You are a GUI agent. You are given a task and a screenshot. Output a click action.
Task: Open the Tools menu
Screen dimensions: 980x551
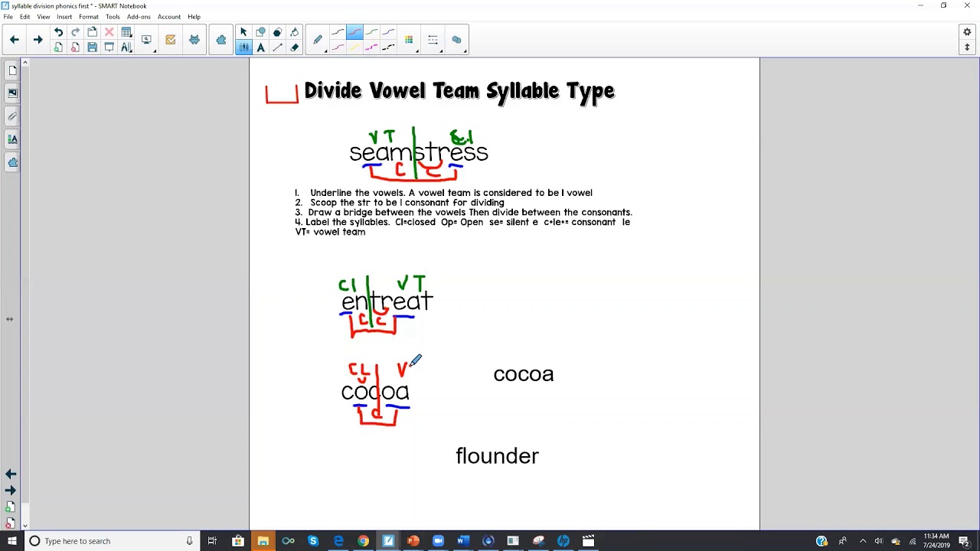click(113, 17)
